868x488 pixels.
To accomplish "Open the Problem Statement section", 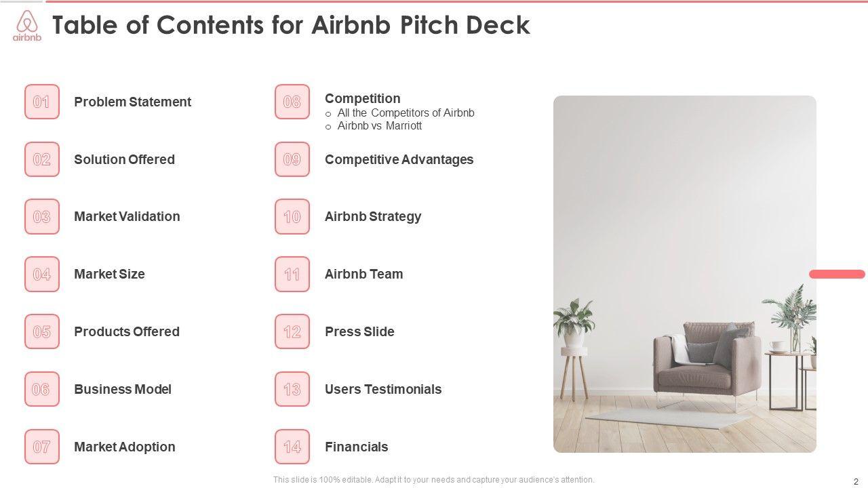I will (132, 102).
